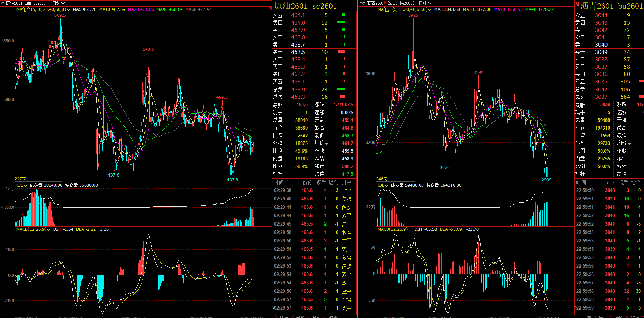Open the 日线 period dropdown on bitumen chart

click(425, 3)
